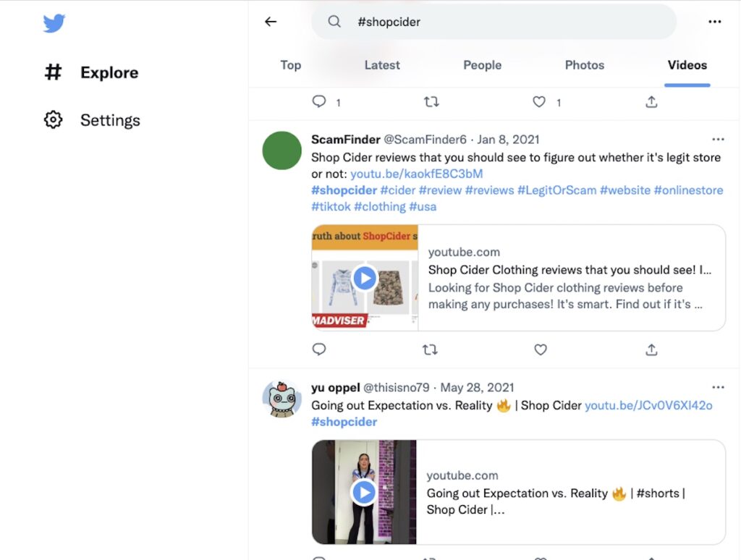Click #shopcider hashtag in yu oppel tweet
This screenshot has width=741, height=560.
point(344,422)
